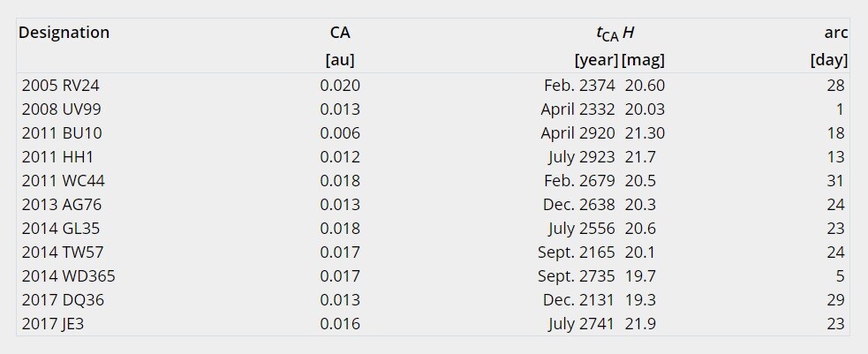Click the 2011 BU10 row designation

[x=62, y=133]
